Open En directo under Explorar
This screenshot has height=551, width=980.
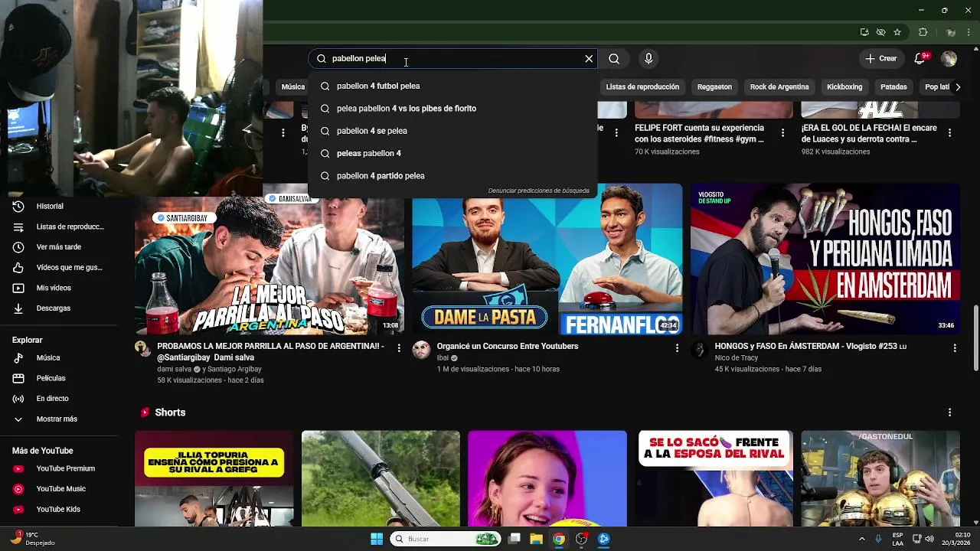click(59, 399)
